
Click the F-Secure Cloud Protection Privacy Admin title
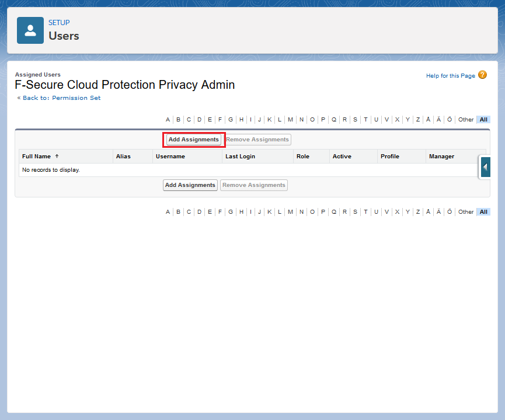coord(124,85)
